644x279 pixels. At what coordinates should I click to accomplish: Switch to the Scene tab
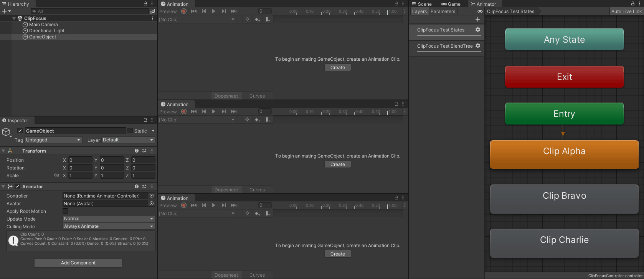pyautogui.click(x=421, y=4)
